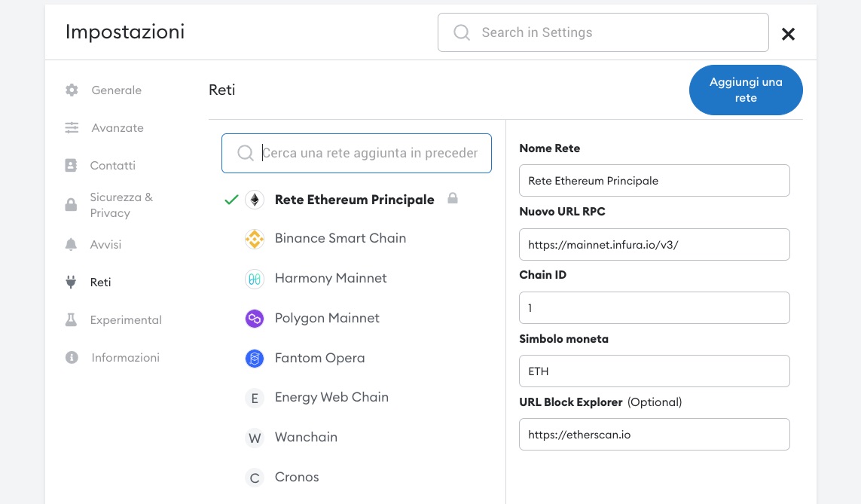Click the Impostazioni page title
The image size is (861, 504).
coord(124,32)
